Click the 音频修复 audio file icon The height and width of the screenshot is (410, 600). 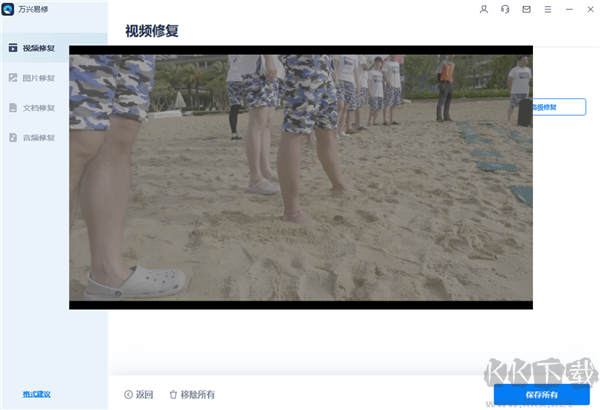[x=13, y=137]
